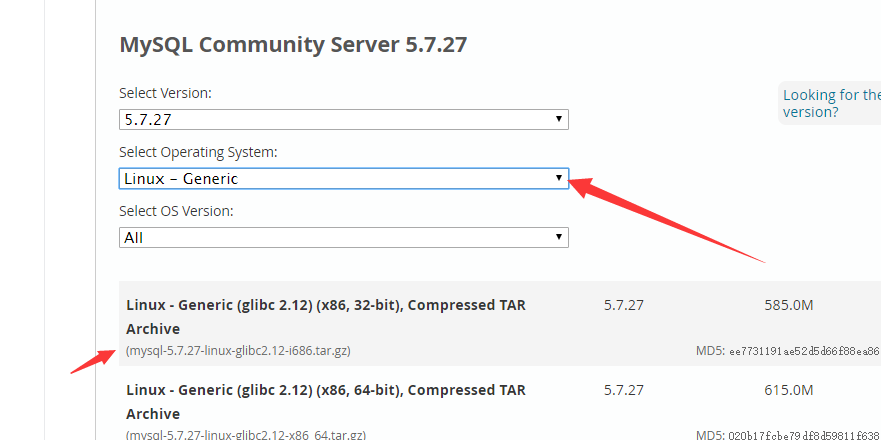Select the 64-bit Compressed TAR Archive title

tap(326, 402)
